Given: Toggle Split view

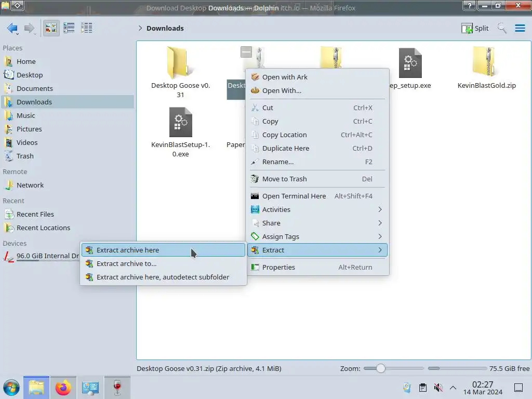Looking at the screenshot, I should coord(475,28).
